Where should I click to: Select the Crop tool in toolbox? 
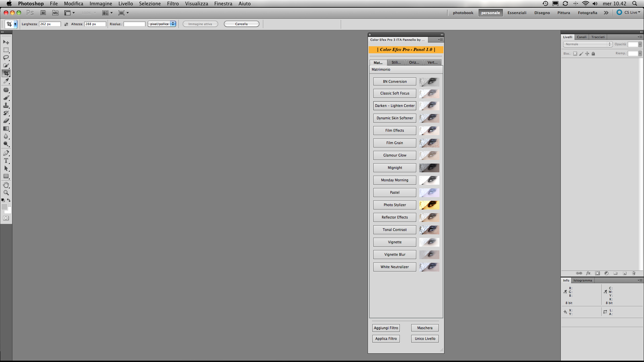[x=6, y=73]
